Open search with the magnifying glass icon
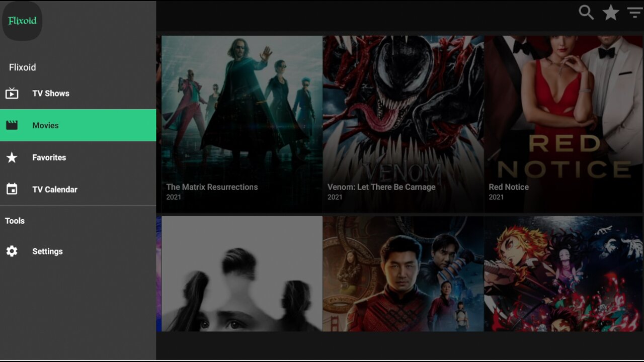Image resolution: width=644 pixels, height=362 pixels. pyautogui.click(x=586, y=13)
